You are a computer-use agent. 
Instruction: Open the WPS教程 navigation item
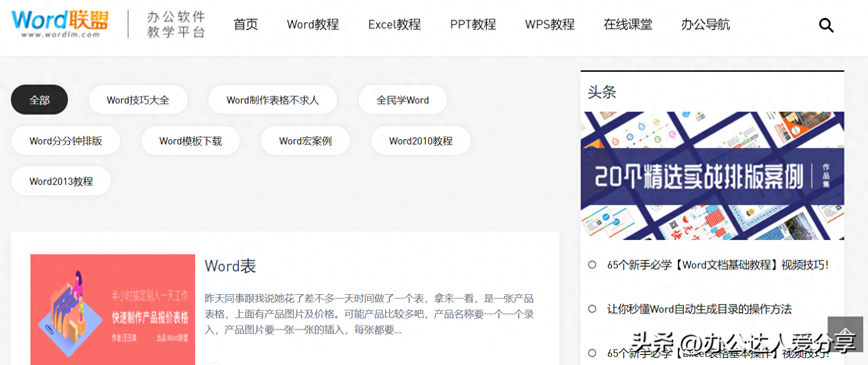pyautogui.click(x=550, y=24)
